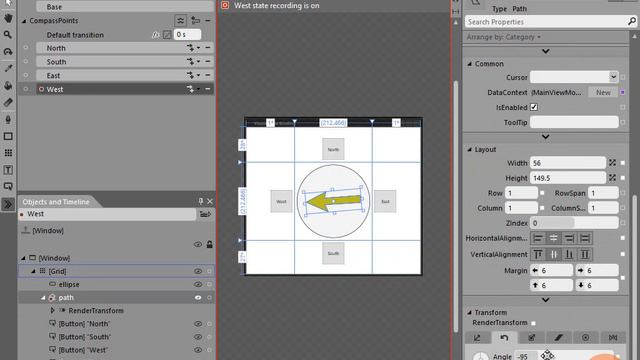The width and height of the screenshot is (640, 360).
Task: Select the Rectangle shape tool
Action: [x=8, y=136]
